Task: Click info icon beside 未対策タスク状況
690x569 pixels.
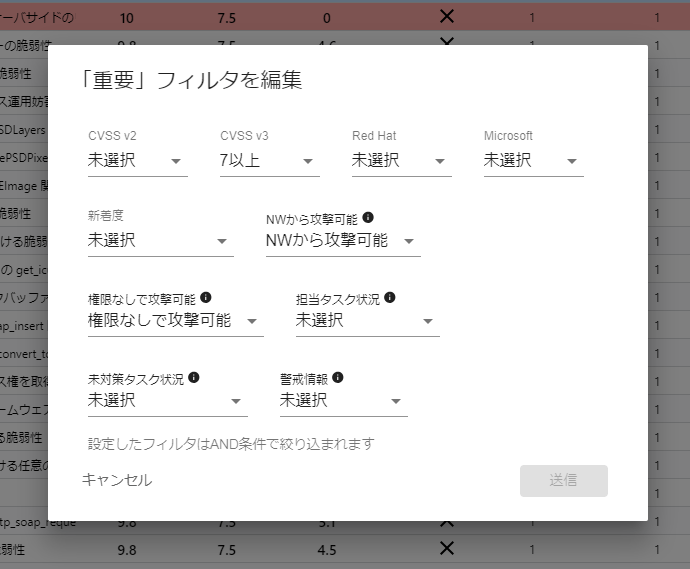Action: coord(194,378)
